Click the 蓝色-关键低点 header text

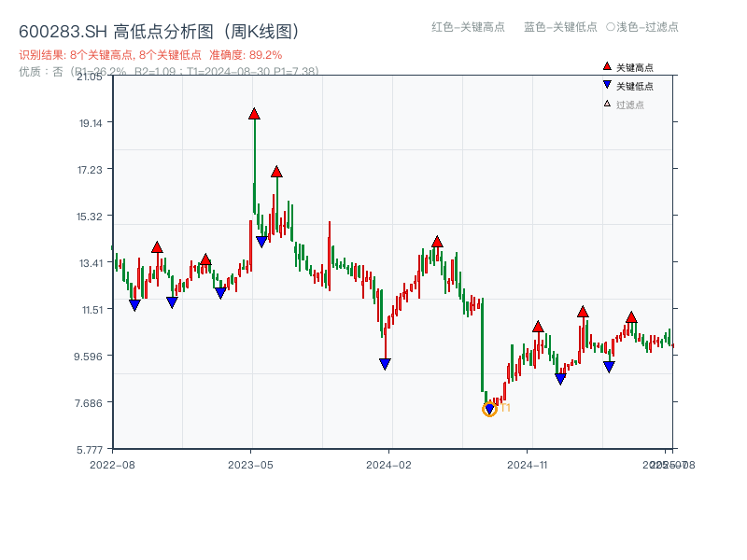point(560,27)
